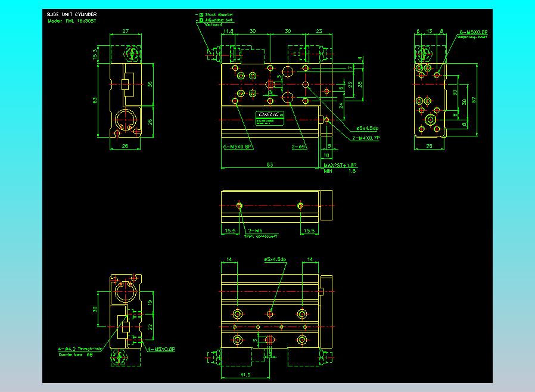Click the "Adjustable bolt" legend entry
This screenshot has height=392, width=535.
219,20
